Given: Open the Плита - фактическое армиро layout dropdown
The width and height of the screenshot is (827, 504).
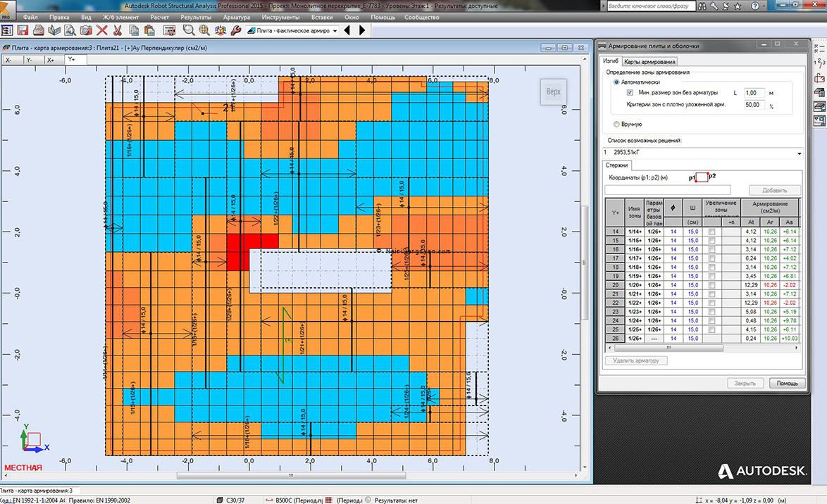Looking at the screenshot, I should coord(335,31).
